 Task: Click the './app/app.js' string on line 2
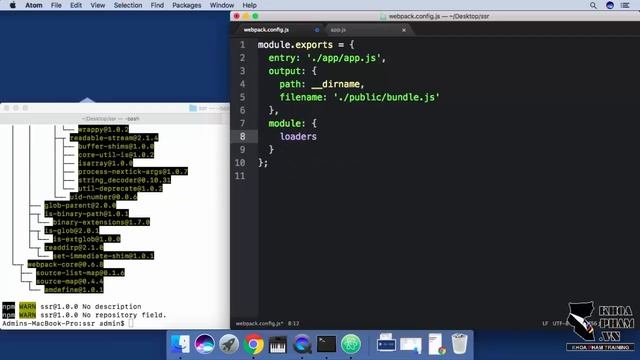tap(344, 58)
